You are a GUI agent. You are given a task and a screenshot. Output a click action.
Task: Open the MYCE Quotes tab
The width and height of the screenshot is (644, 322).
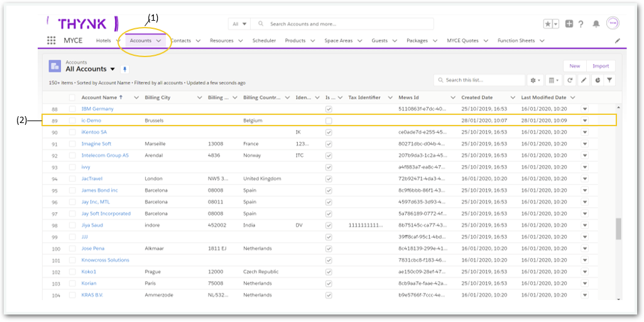462,41
